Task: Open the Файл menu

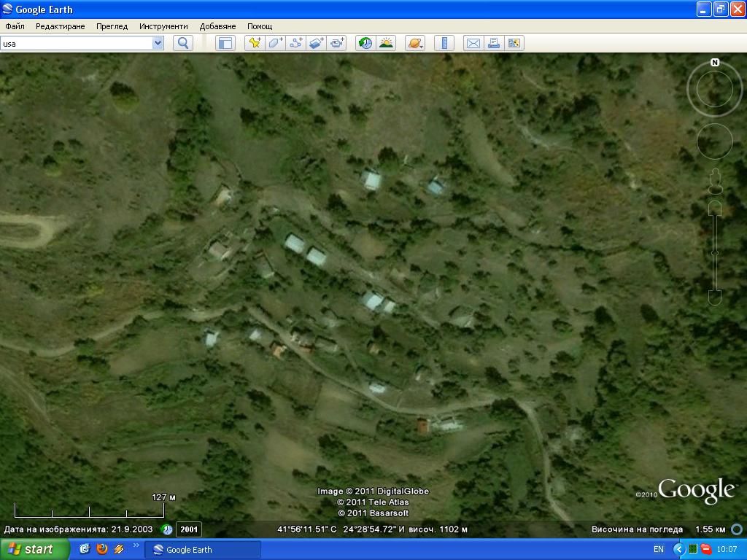Action: [15, 26]
